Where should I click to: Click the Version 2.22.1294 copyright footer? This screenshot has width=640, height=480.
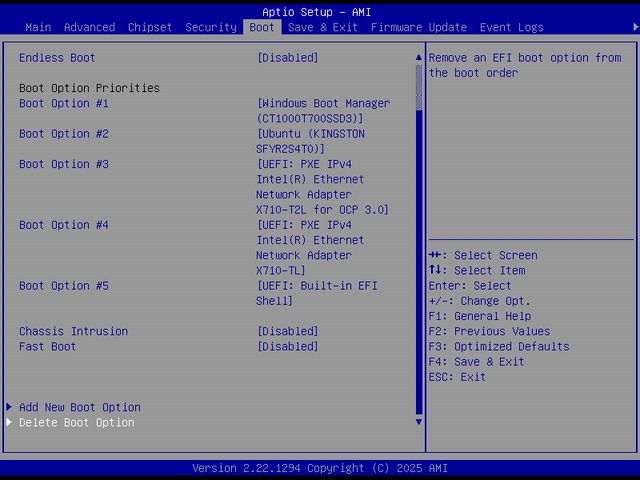[320, 468]
